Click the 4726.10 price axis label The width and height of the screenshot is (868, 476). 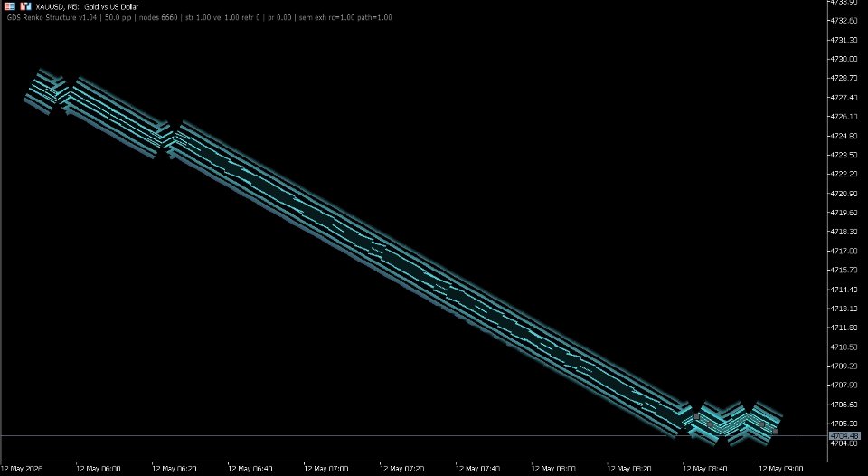(x=844, y=117)
